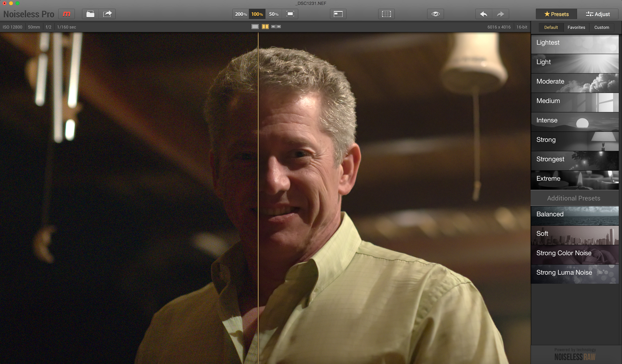
Task: Click the share/export arrow icon
Action: 107,14
